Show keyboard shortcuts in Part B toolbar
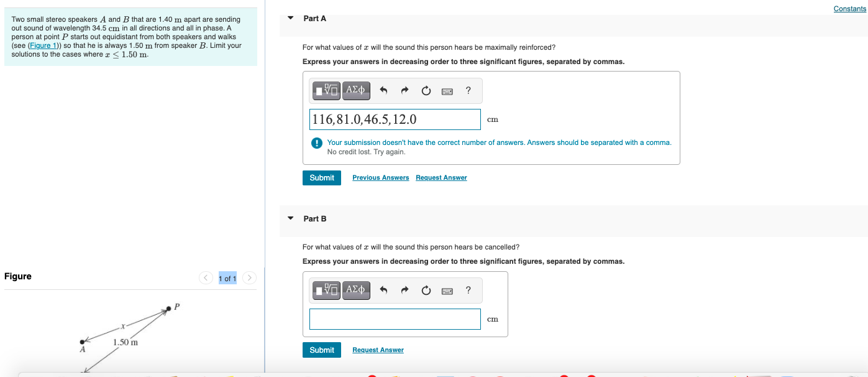Screen dimensions: 868x377 click(447, 291)
